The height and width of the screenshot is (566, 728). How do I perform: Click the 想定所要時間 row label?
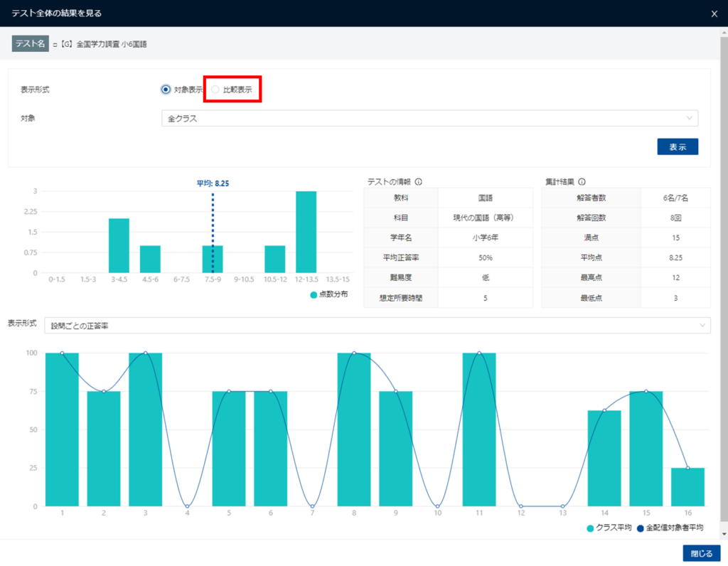pyautogui.click(x=401, y=298)
